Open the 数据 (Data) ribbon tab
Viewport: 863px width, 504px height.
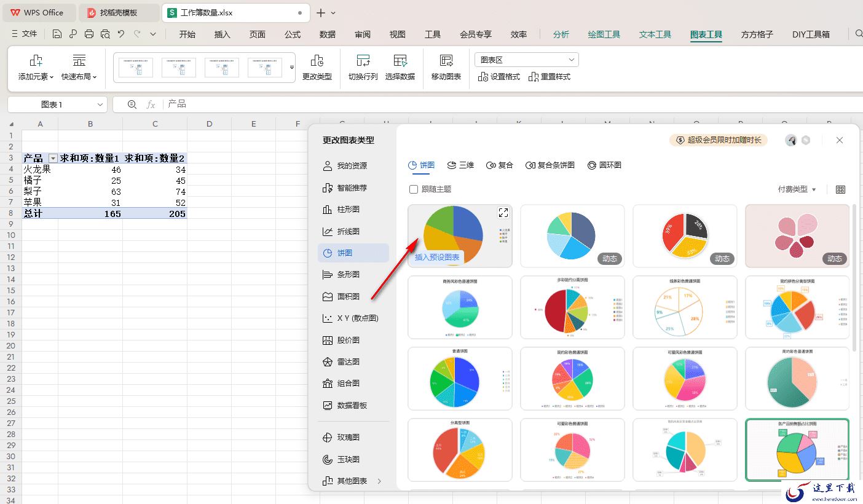(328, 34)
